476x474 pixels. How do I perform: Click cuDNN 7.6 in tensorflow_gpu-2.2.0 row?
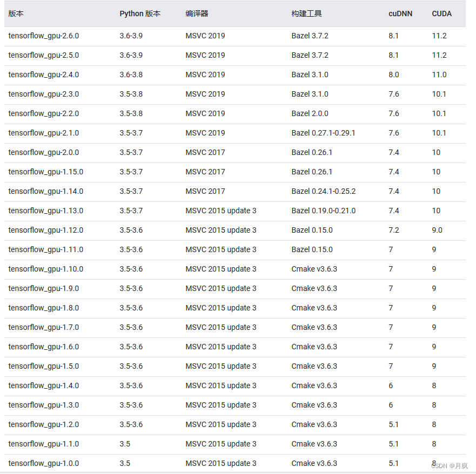(394, 113)
